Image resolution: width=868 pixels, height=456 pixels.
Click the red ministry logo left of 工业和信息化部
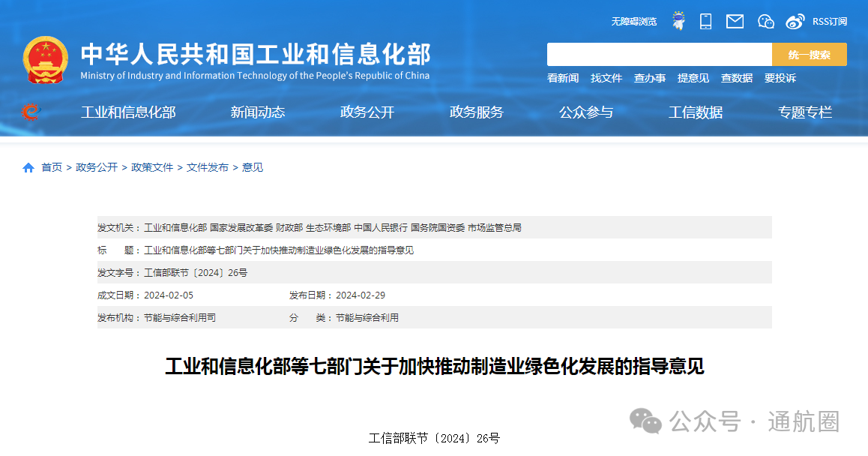coord(31,112)
